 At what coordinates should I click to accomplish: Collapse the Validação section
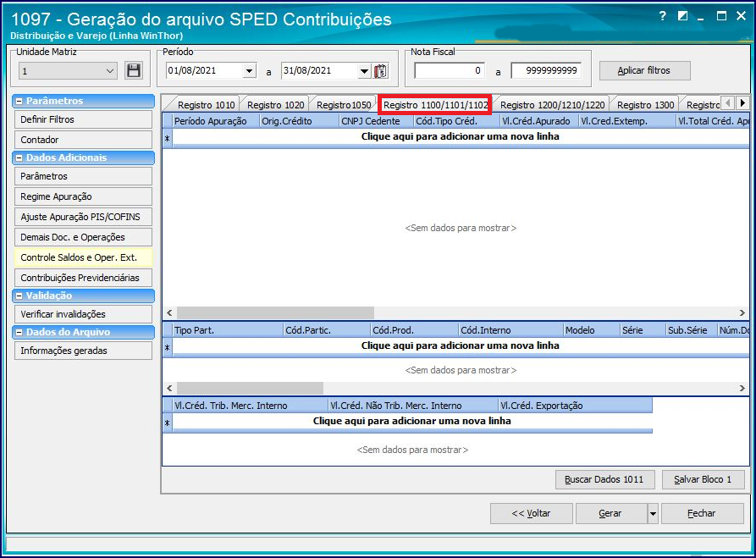(19, 296)
